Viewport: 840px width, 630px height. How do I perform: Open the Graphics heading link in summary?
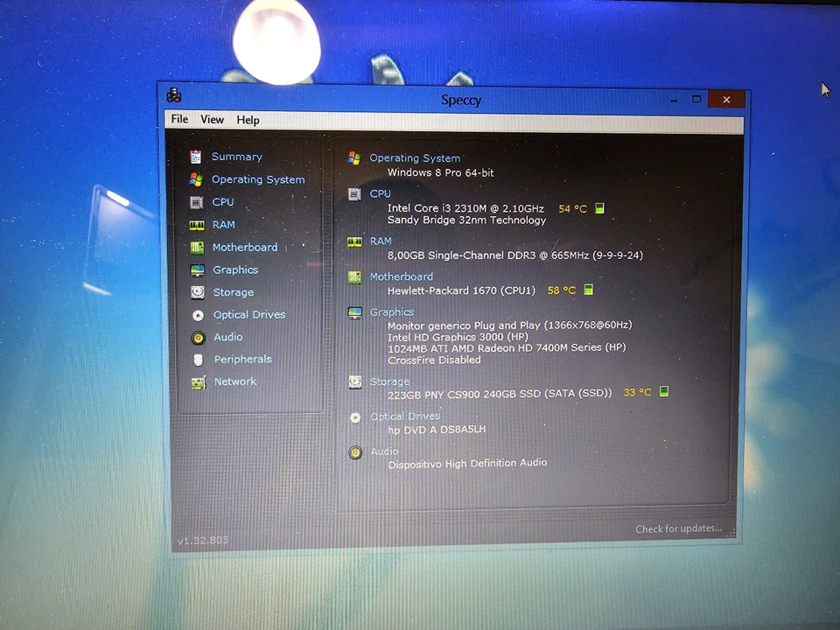click(392, 311)
